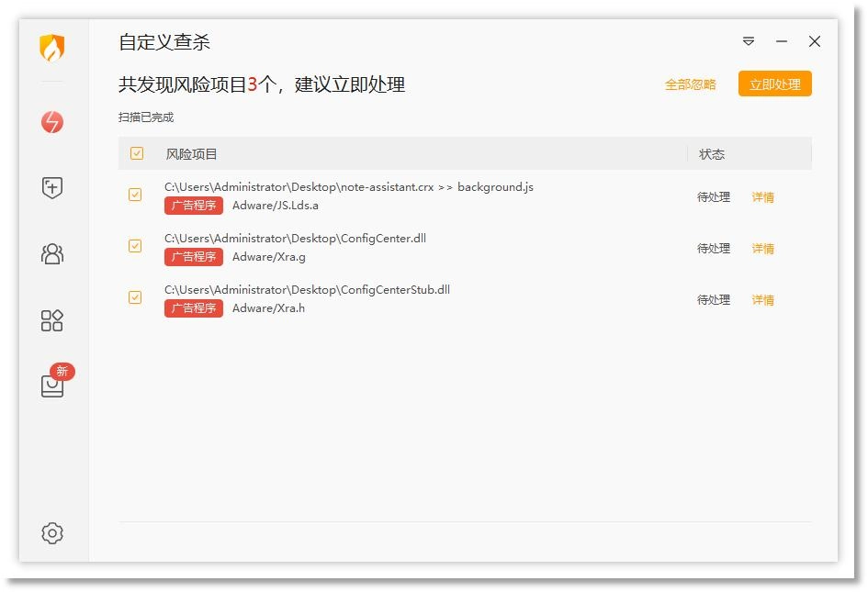Open the security tools grid icon
Screen dimensions: 868x592
pos(52,320)
